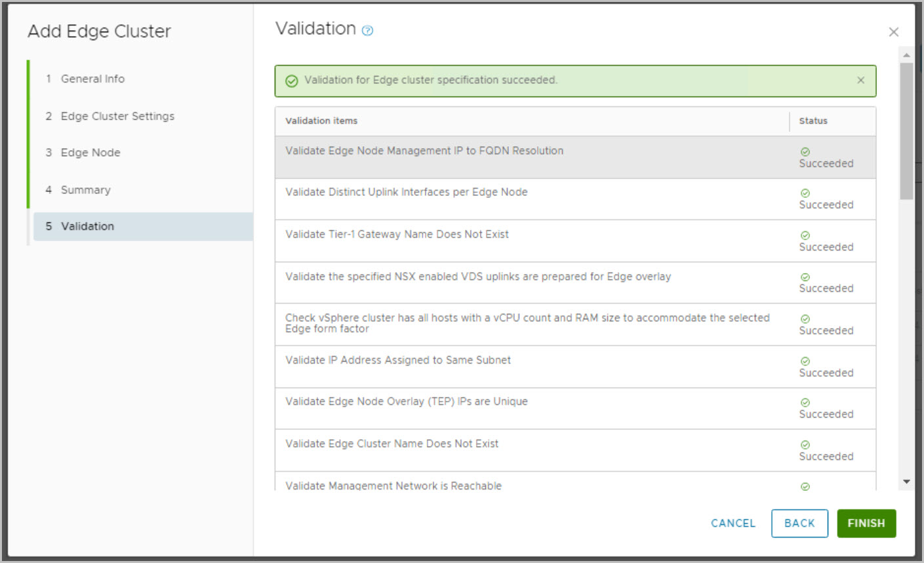Go to the General Info step

coord(92,79)
